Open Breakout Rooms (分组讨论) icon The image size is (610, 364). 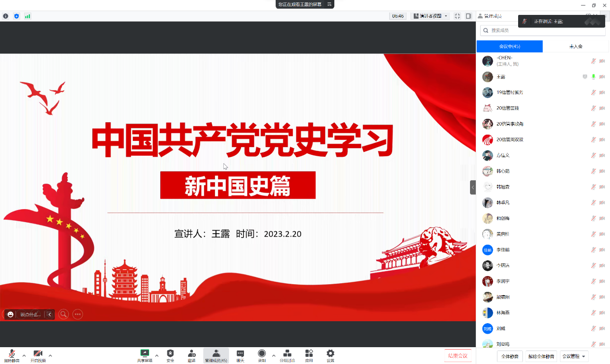pos(287,355)
